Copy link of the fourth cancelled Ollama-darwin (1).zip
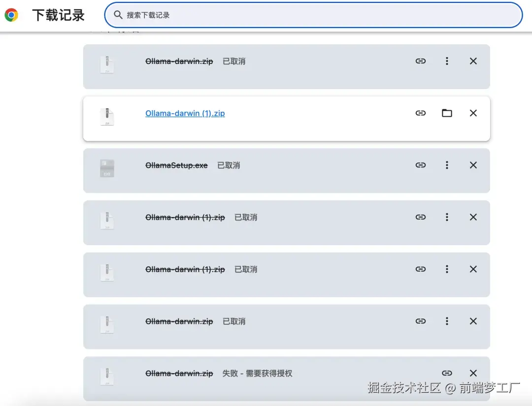532x406 pixels. pos(421,217)
